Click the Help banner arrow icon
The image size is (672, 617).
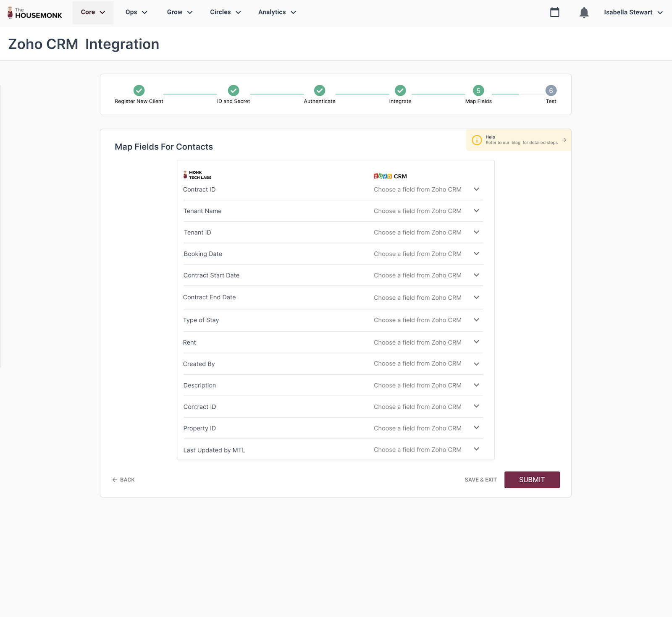564,140
